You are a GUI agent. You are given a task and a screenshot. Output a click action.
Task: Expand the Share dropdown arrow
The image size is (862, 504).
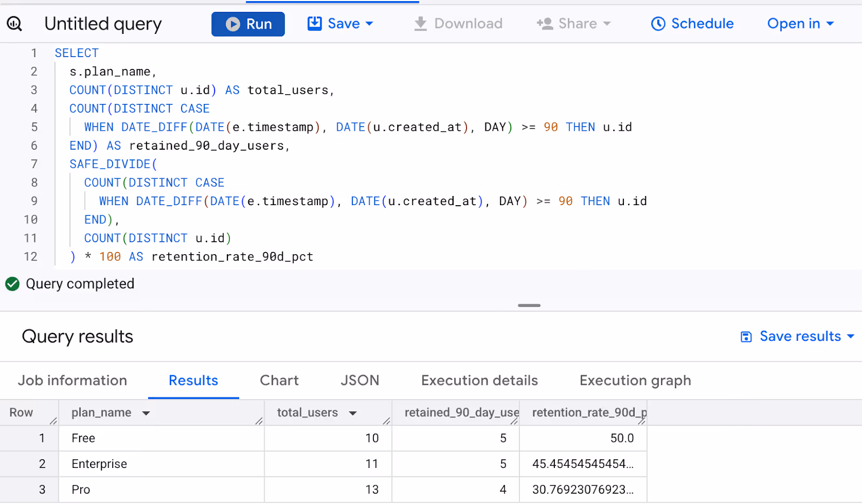[607, 24]
